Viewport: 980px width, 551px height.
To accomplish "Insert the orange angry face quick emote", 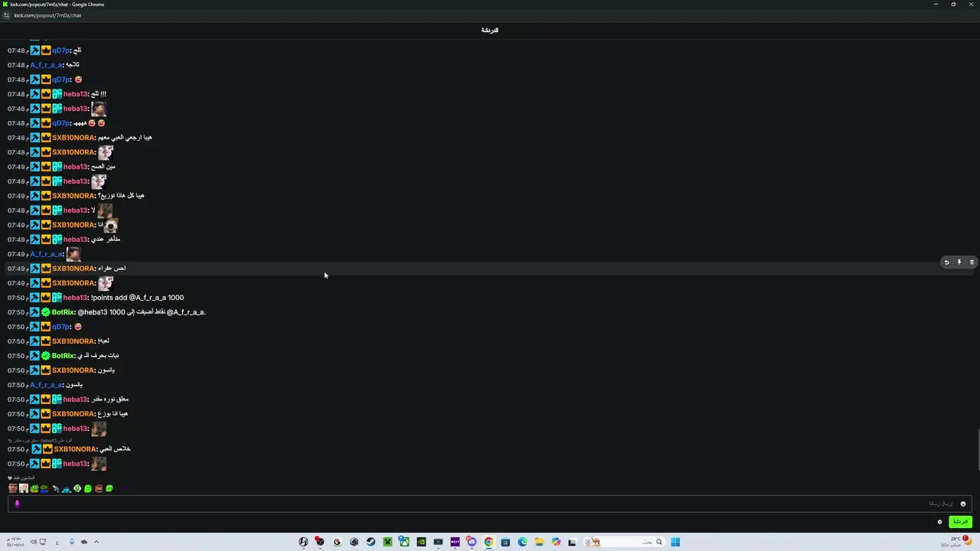I will pyautogui.click(x=98, y=488).
